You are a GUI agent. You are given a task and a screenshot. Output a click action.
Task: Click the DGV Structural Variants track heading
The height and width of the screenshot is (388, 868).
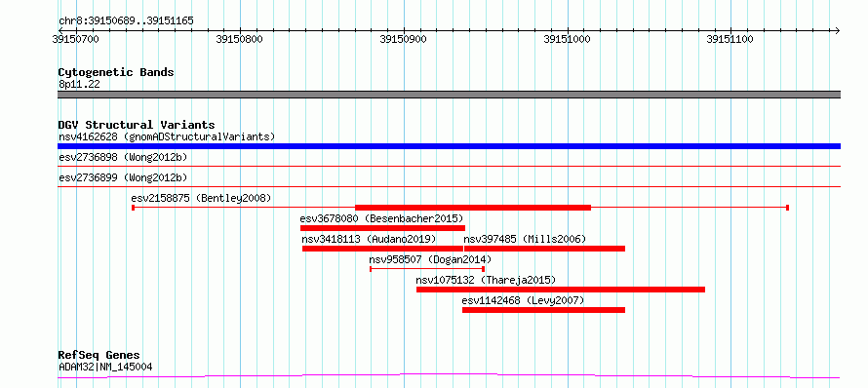click(137, 125)
